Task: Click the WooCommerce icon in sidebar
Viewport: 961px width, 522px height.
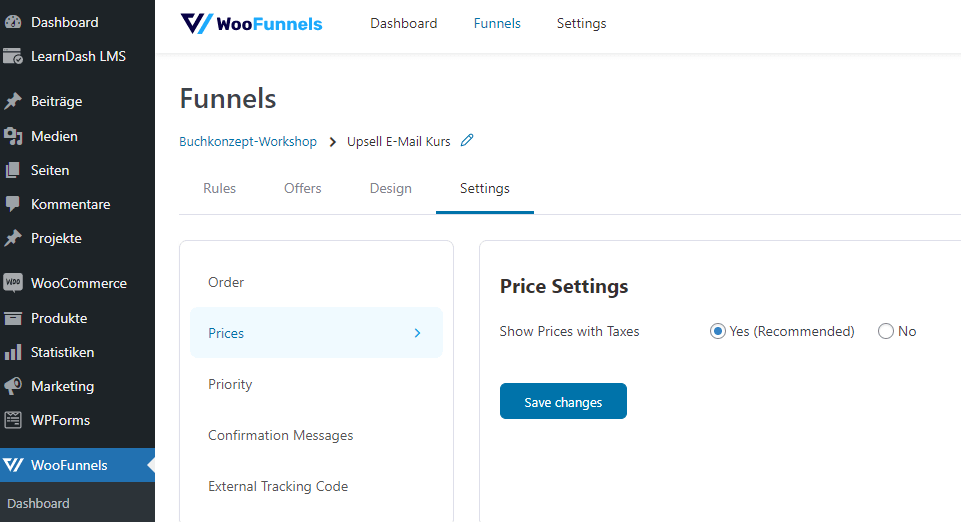Action: pos(13,283)
